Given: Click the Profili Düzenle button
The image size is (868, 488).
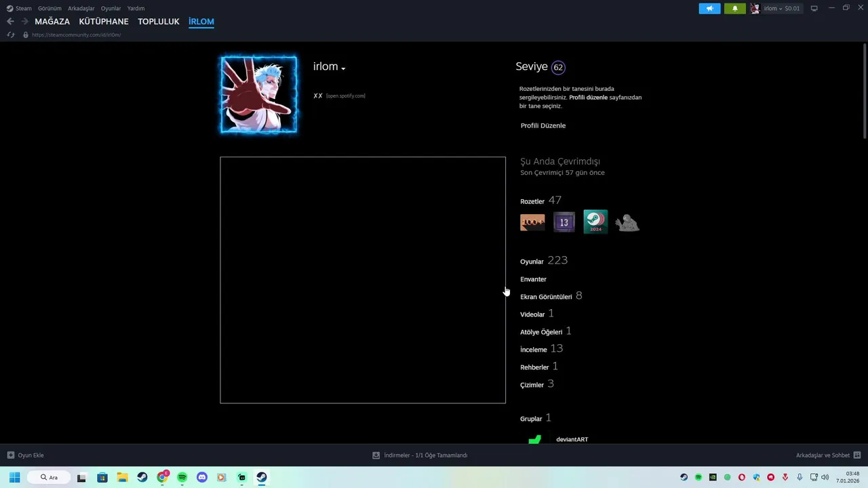Looking at the screenshot, I should [543, 125].
